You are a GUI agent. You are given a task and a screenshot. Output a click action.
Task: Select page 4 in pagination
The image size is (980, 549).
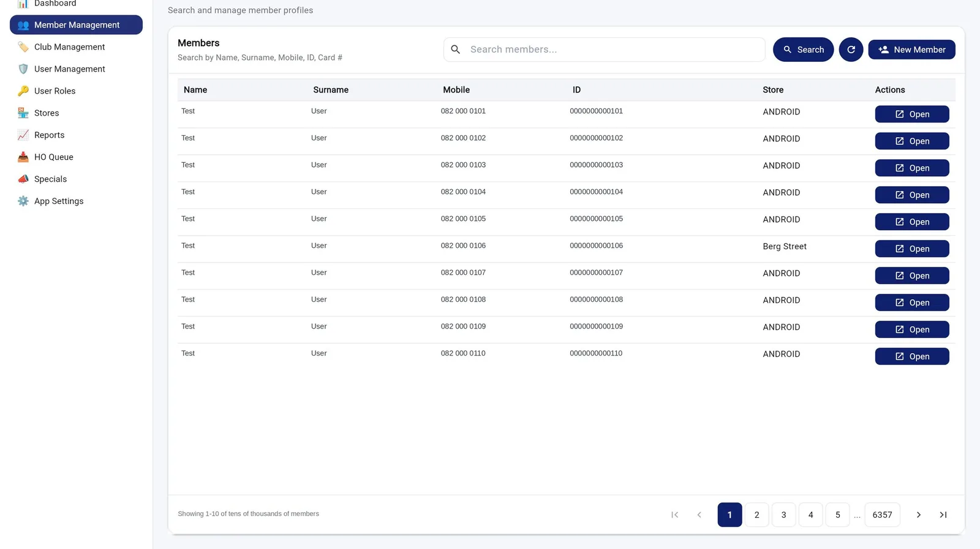click(x=810, y=515)
